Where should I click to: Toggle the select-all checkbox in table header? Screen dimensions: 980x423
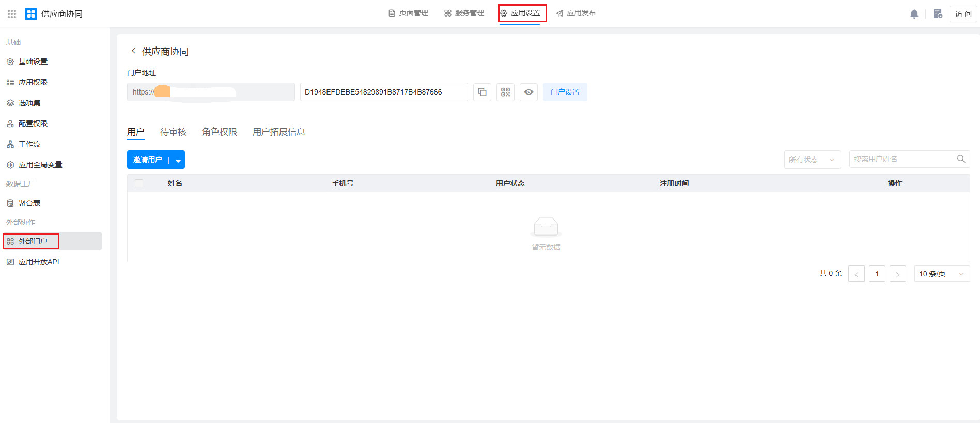(139, 183)
